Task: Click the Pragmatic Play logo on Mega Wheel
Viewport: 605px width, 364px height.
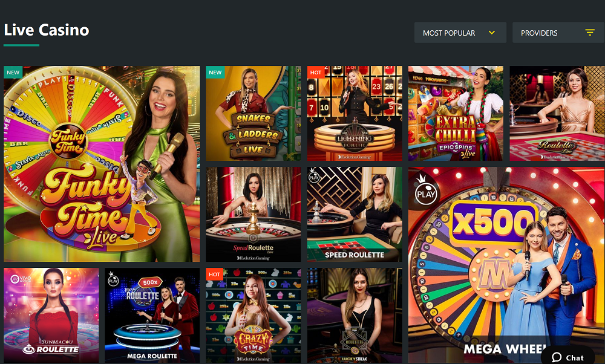Action: tap(426, 192)
